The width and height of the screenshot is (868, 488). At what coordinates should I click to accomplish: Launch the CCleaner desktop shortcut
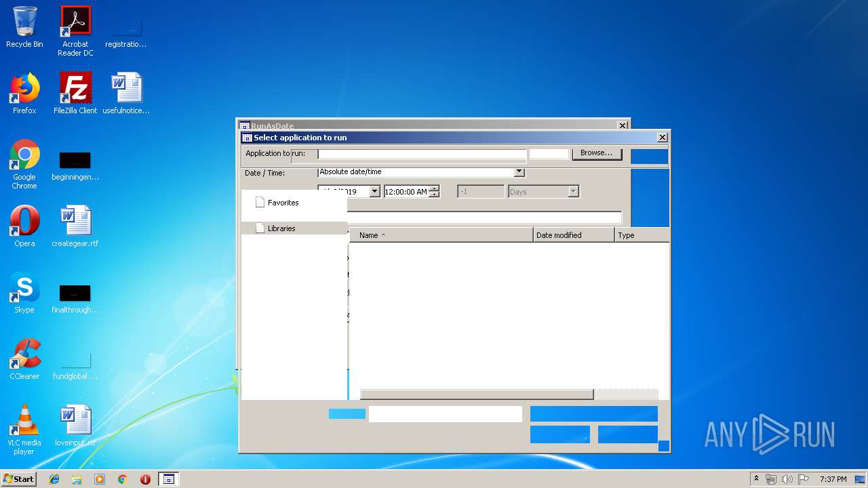tap(24, 359)
